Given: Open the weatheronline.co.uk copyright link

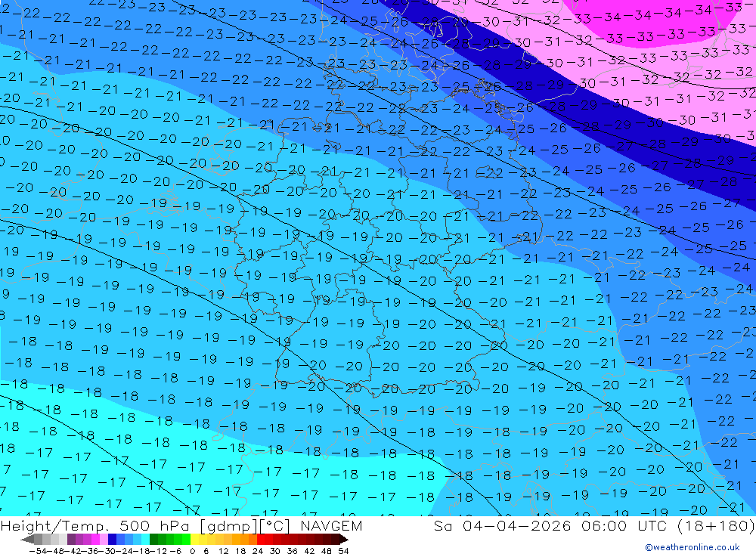Looking at the screenshot, I should tap(692, 547).
